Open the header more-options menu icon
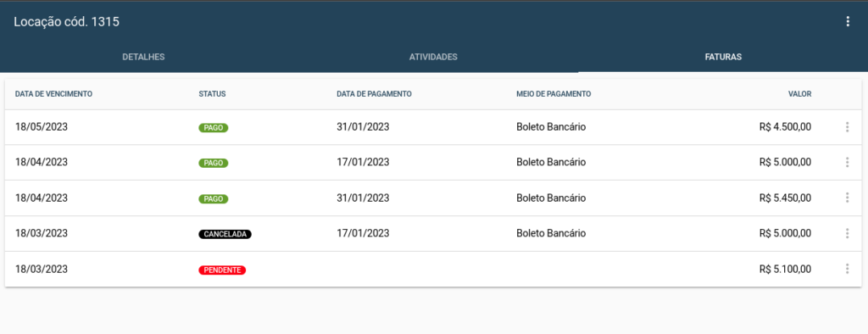 point(847,21)
